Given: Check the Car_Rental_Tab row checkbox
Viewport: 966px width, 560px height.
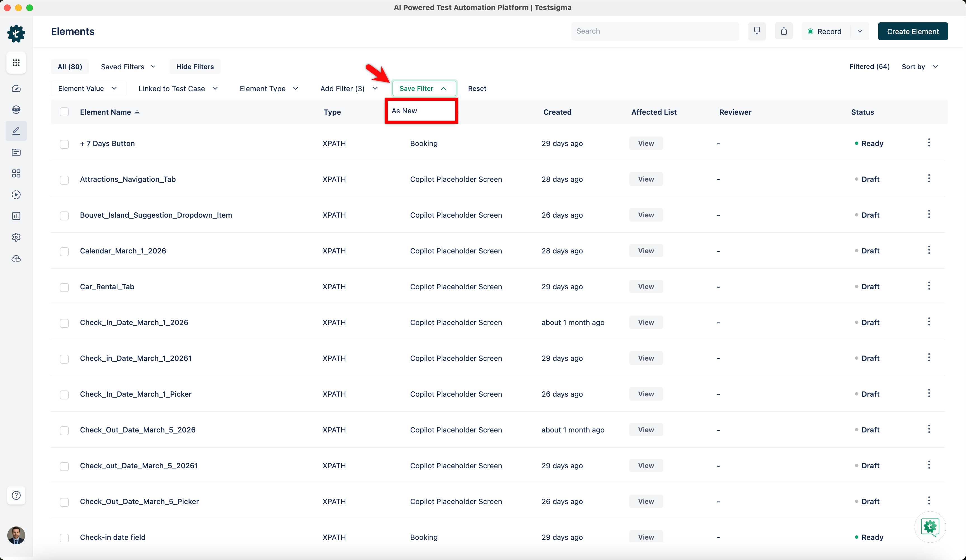Looking at the screenshot, I should (x=64, y=287).
